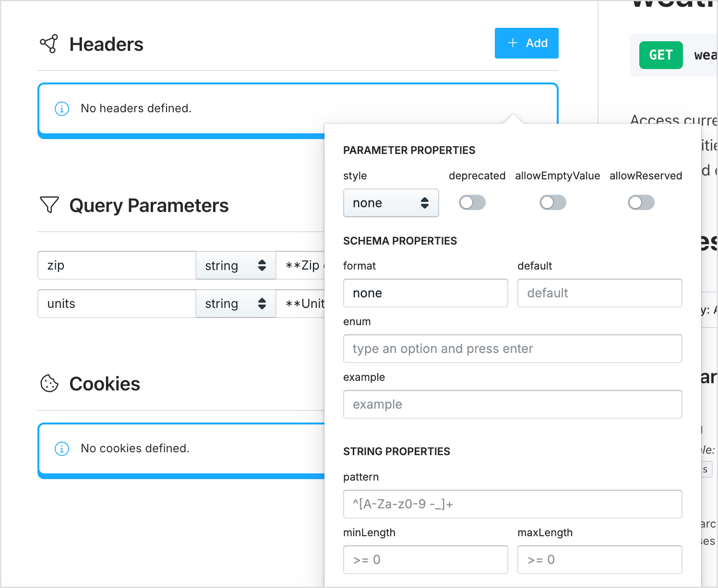This screenshot has width=718, height=588.
Task: Edit the zip parameter name field
Action: (x=117, y=265)
